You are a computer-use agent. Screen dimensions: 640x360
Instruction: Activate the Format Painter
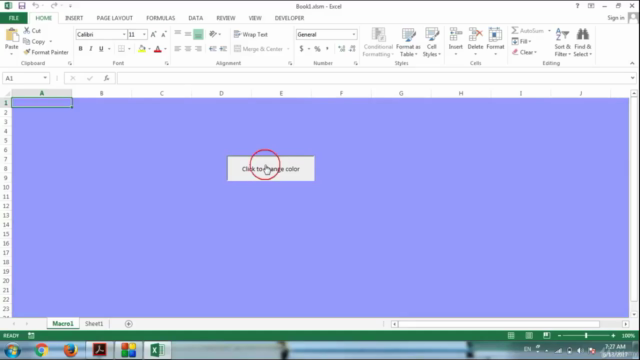(x=46, y=52)
